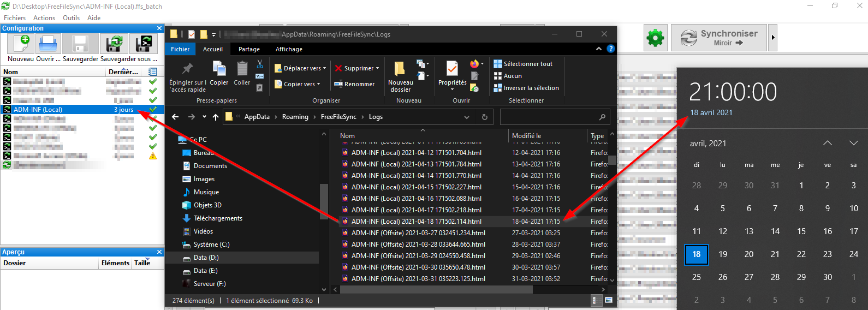Click the up-one-level arrow in Explorer

click(216, 117)
